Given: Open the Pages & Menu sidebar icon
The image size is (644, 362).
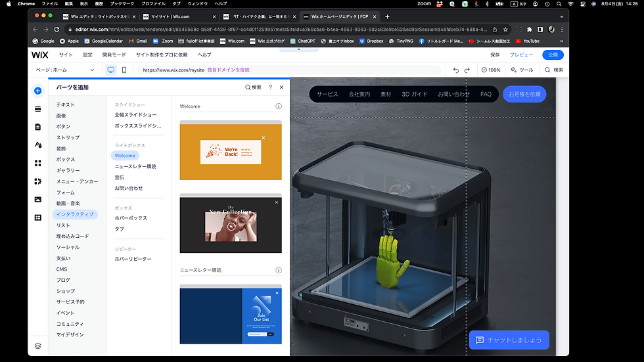Looking at the screenshot, I should (38, 127).
